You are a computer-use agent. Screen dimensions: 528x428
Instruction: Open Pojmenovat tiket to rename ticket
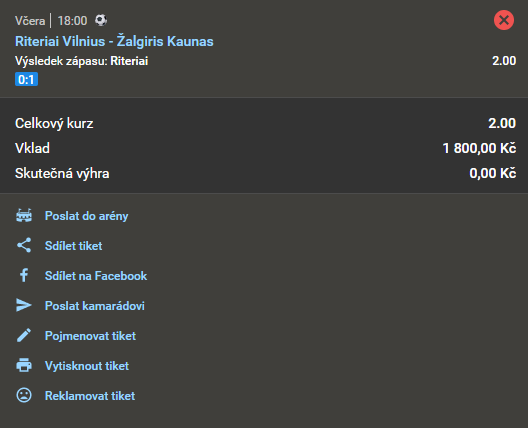click(x=90, y=336)
